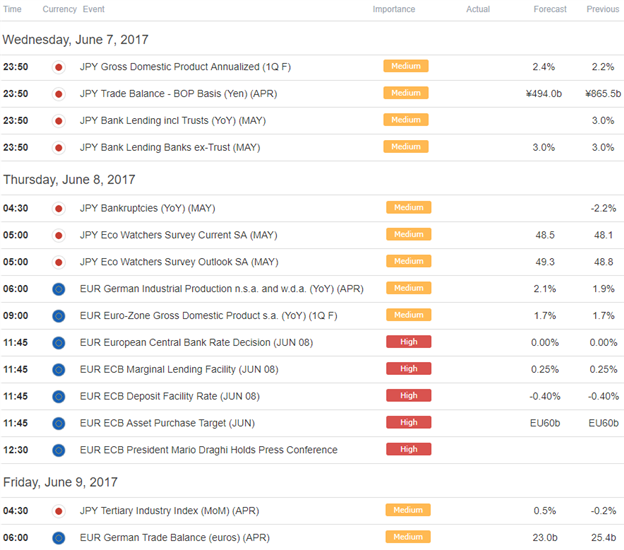Click EU flag beside German Trade Balance
Viewport: 624px width, 550px height.
coord(58,538)
